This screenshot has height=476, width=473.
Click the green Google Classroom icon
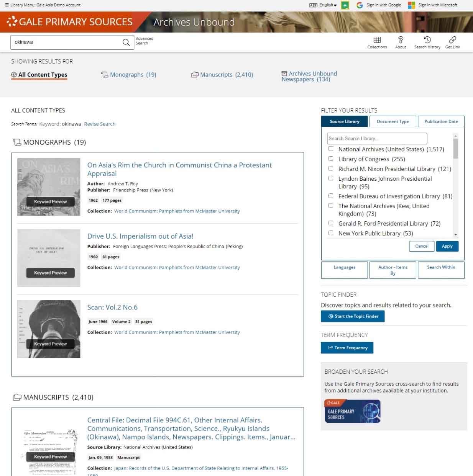[345, 5]
